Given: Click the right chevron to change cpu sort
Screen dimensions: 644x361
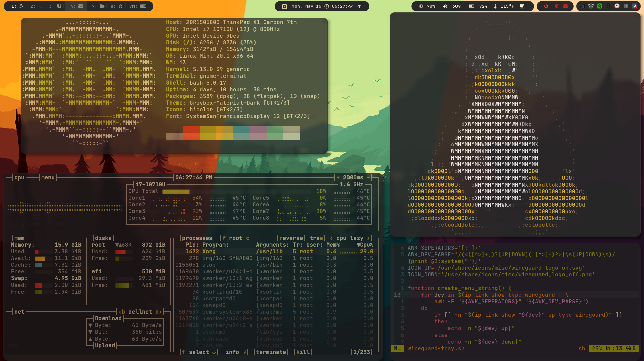Looking at the screenshot, I should coord(368,238).
